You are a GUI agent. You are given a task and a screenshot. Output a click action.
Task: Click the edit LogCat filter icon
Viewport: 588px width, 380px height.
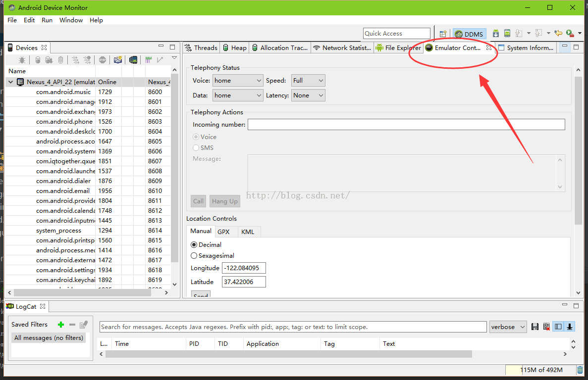[84, 325]
